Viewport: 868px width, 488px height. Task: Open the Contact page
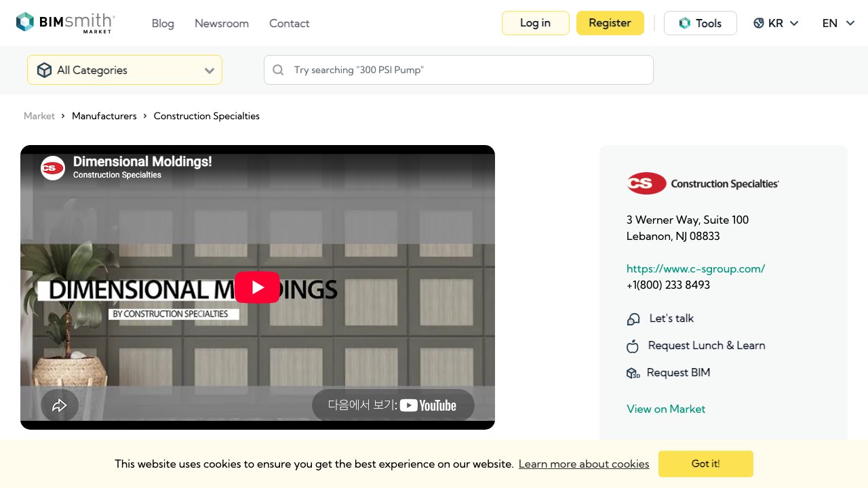(290, 23)
